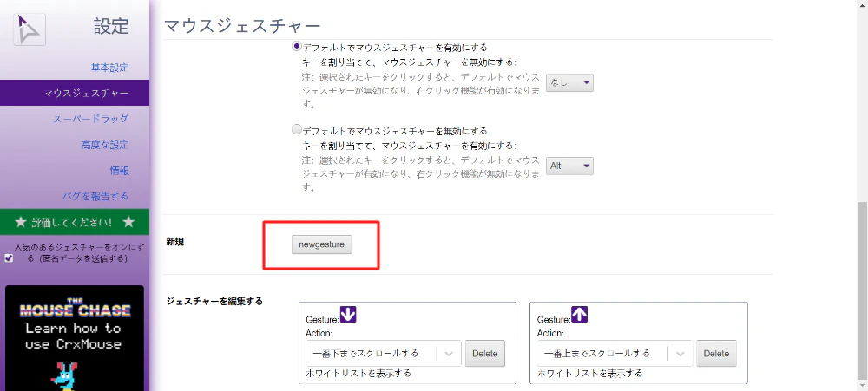Open the 一番下までスクロールする action dropdown
Viewport: 868px width, 391px height.
[383, 353]
